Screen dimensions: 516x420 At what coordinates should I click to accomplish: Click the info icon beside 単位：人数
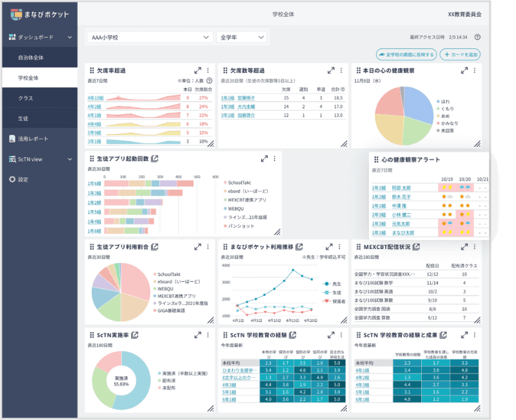click(x=209, y=81)
